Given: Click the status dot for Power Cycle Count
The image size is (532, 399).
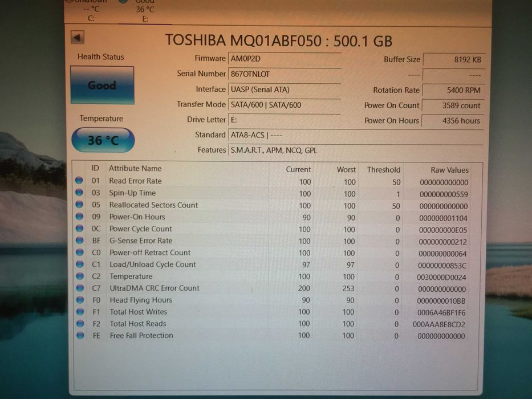Looking at the screenshot, I should point(79,228).
